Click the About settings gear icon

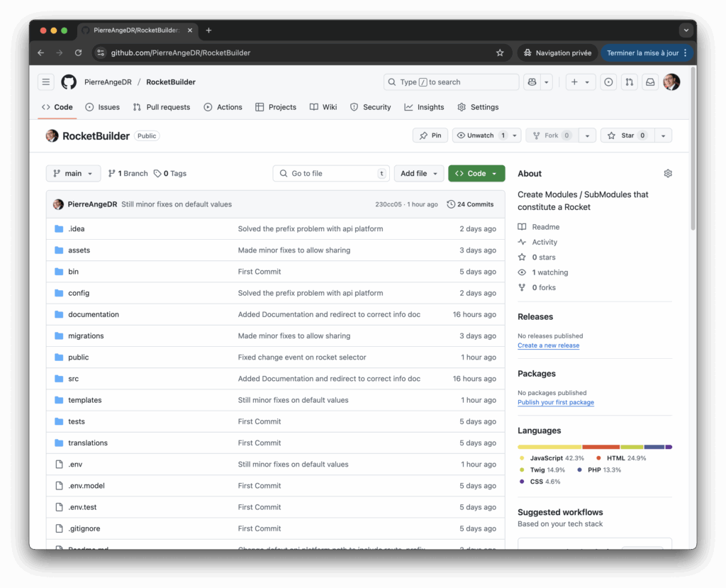668,173
